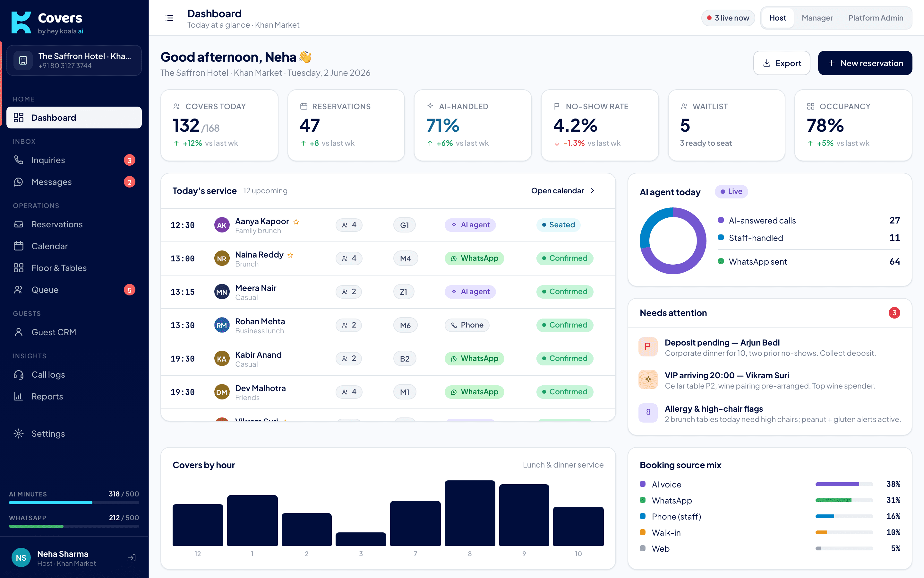
Task: Switch to the Platform Admin role view
Action: 876,18
